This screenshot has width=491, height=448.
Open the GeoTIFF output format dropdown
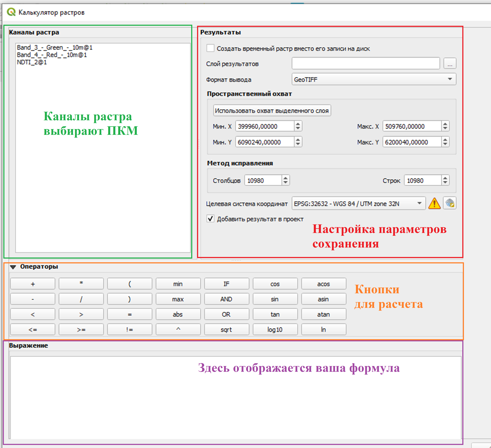click(374, 79)
